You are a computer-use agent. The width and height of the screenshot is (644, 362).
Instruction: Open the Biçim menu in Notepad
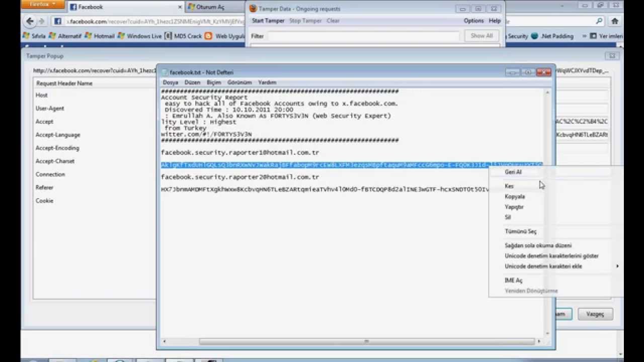click(x=214, y=82)
